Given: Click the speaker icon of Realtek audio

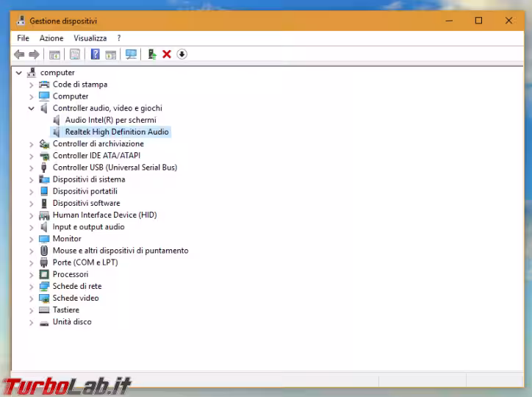Looking at the screenshot, I should click(57, 132).
